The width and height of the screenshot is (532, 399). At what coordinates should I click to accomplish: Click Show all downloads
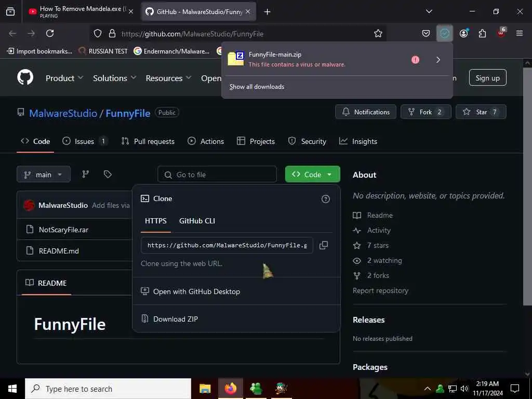click(257, 87)
